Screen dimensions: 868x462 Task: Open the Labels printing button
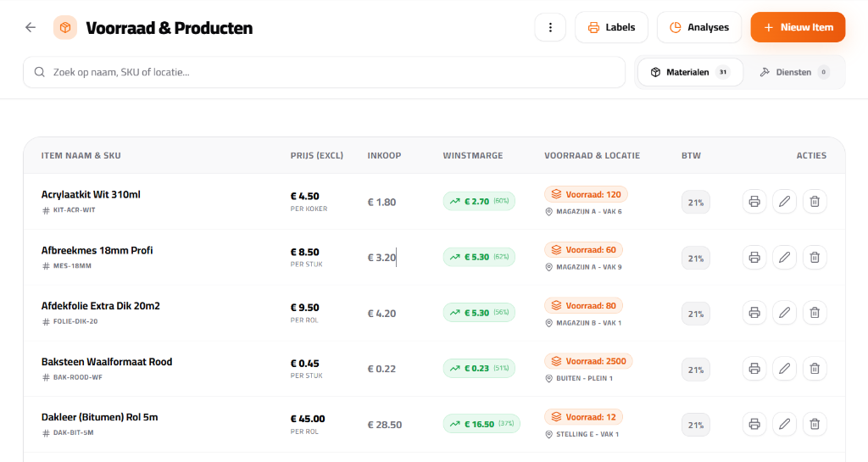611,27
